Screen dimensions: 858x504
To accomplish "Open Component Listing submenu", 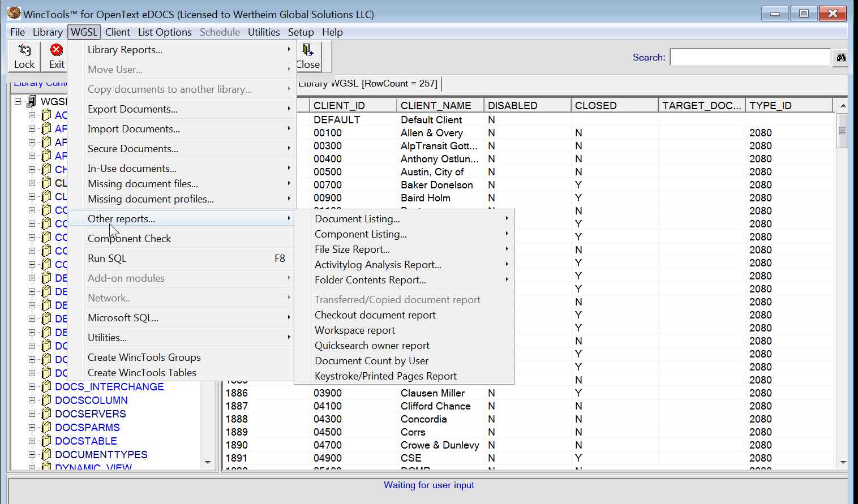I will tap(404, 234).
